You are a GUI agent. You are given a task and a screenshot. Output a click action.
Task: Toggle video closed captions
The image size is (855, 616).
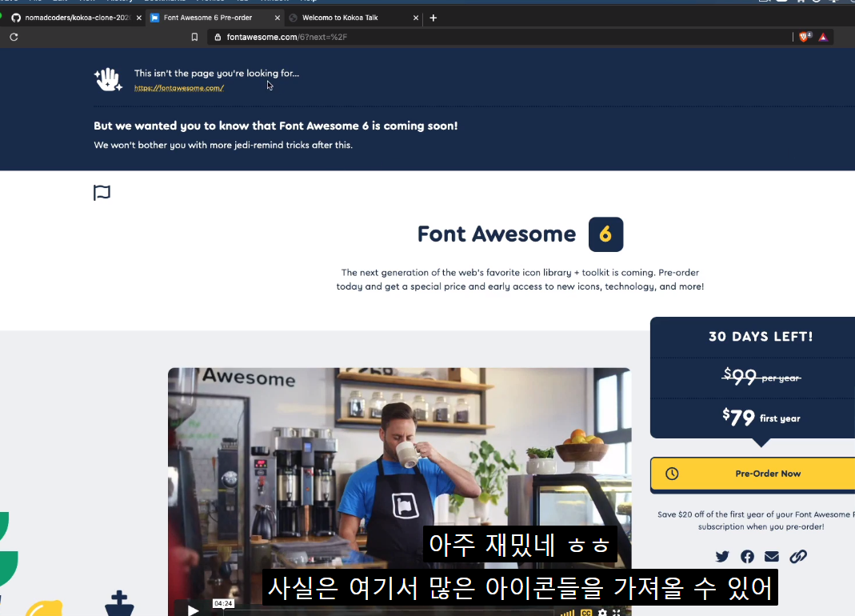586,613
